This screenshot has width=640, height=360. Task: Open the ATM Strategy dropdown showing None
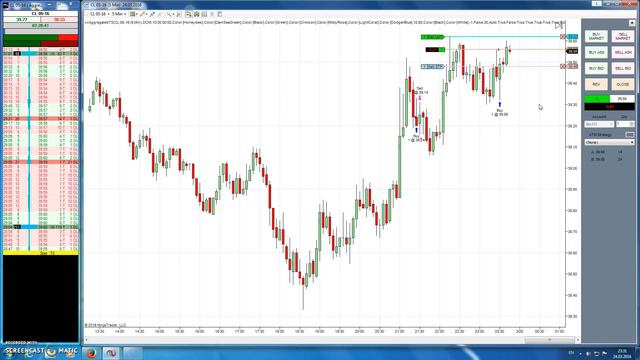point(609,142)
